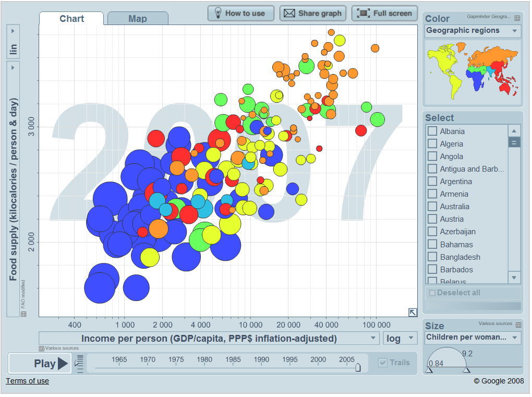The height and width of the screenshot is (397, 532).
Task: Switch to the Map tab
Action: point(138,19)
